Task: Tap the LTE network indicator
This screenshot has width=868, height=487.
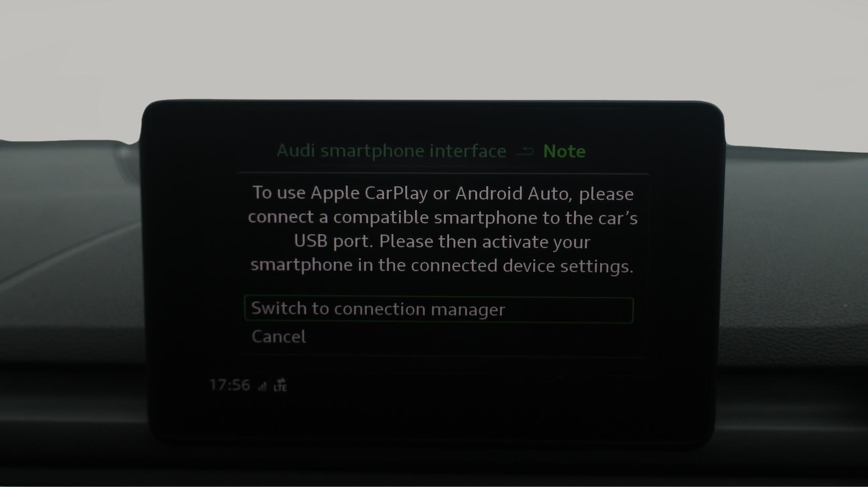Action: (x=281, y=389)
